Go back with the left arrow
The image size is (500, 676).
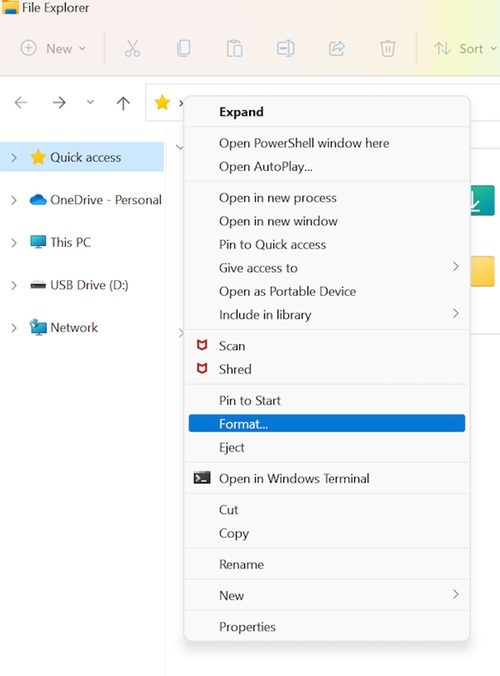click(21, 103)
